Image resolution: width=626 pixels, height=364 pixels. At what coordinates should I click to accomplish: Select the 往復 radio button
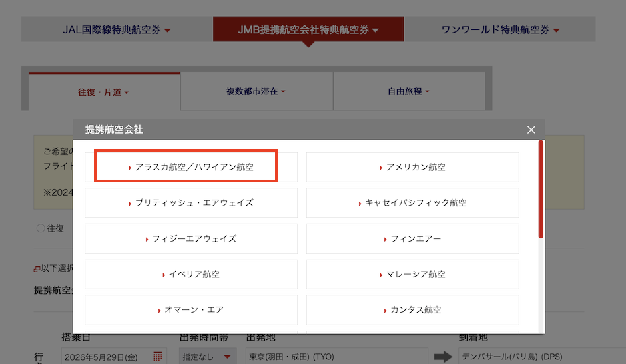pos(41,228)
